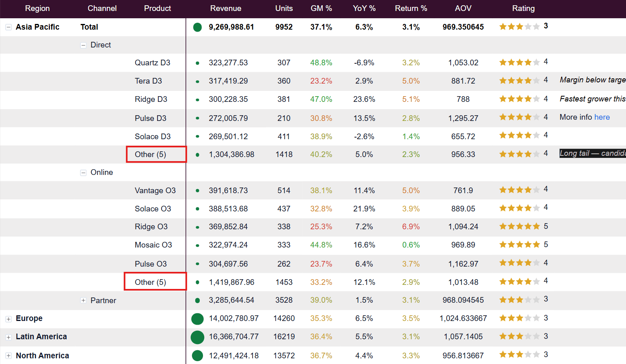The image size is (626, 364).
Task: Expand the Partner channel group
Action: pos(83,301)
